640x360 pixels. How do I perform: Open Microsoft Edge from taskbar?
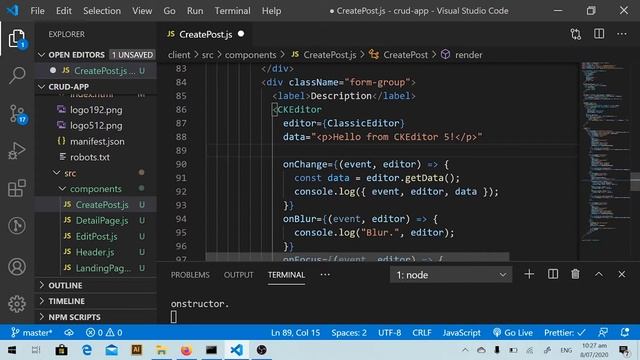point(87,350)
